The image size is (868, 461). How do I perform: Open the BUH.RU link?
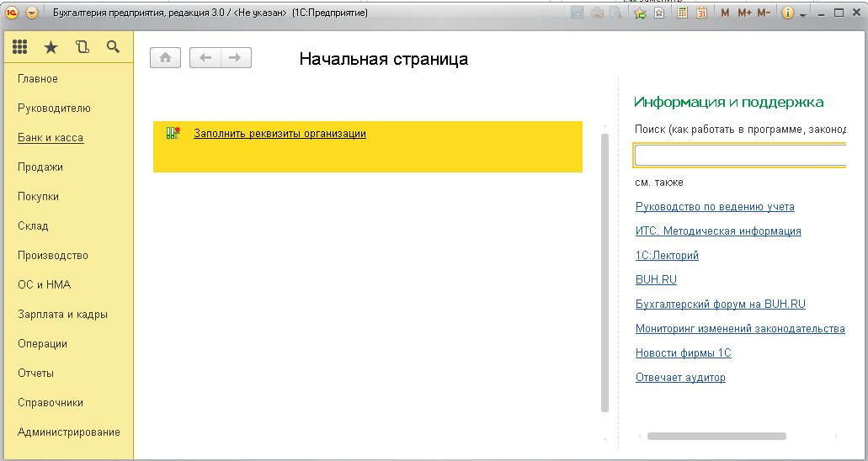[x=656, y=279]
